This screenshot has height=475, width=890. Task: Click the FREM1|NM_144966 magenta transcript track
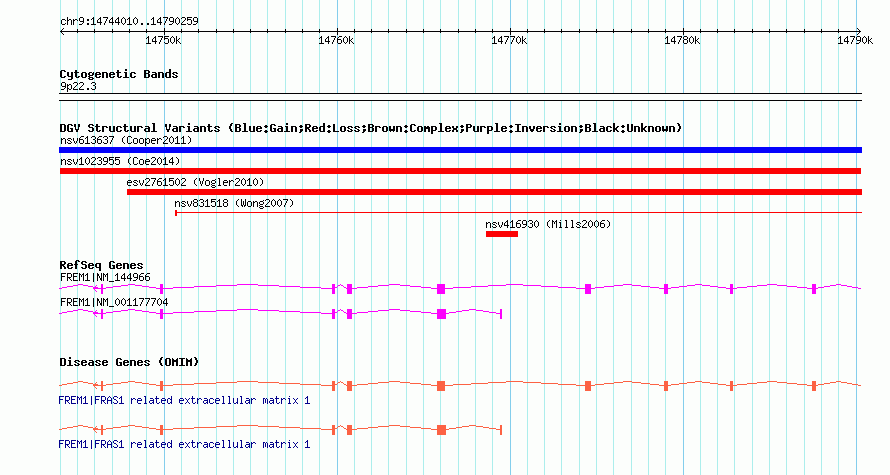(460, 288)
